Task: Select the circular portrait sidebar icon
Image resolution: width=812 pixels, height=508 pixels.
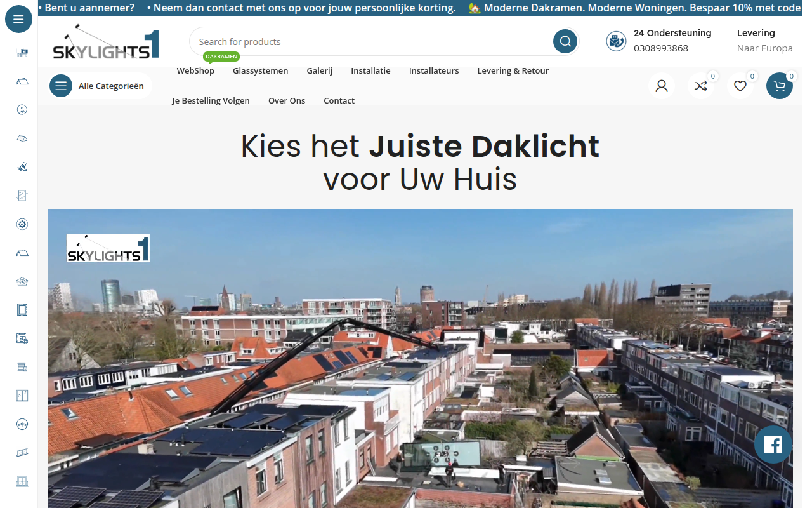Action: tap(22, 110)
